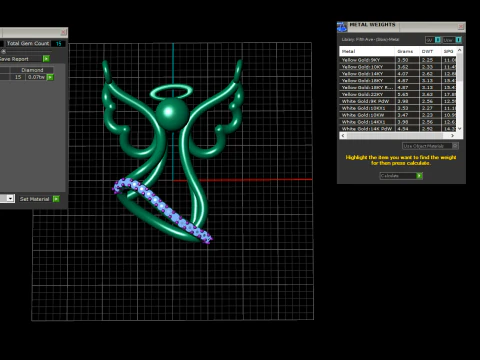Click the metal table's down scroll arrow
The height and width of the screenshot is (360, 480).
click(x=460, y=128)
